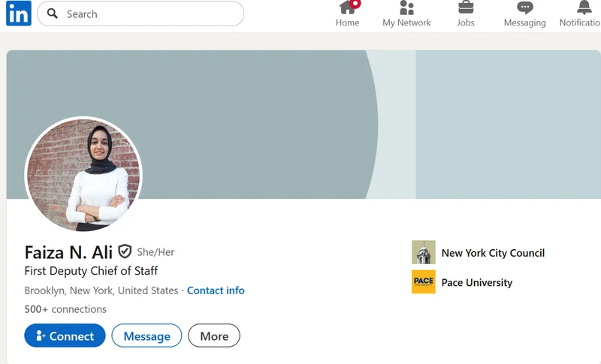
Task: Click the New York City Council logo
Action: tap(424, 253)
